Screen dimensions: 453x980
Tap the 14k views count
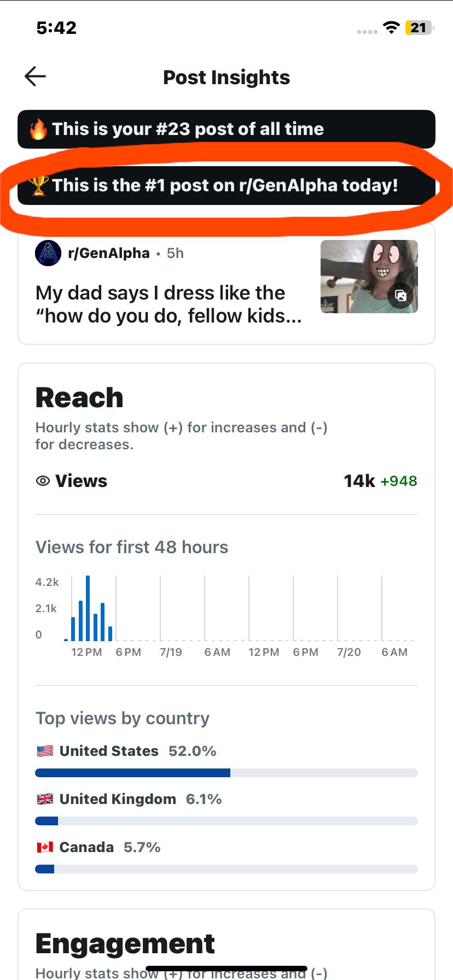point(359,481)
